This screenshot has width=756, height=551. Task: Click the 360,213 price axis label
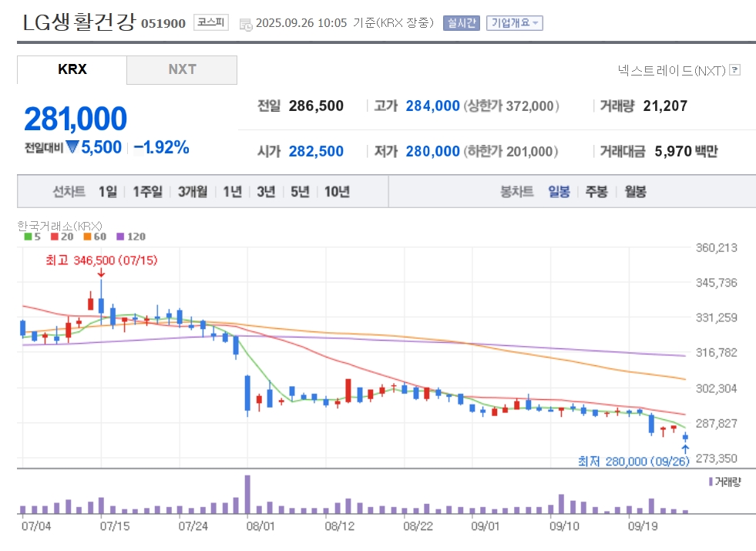point(716,248)
